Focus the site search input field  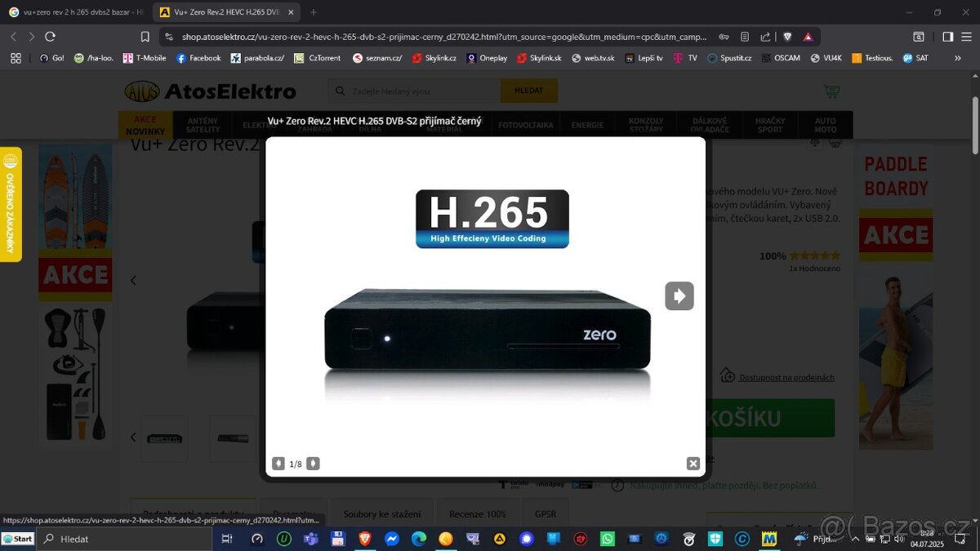(414, 91)
